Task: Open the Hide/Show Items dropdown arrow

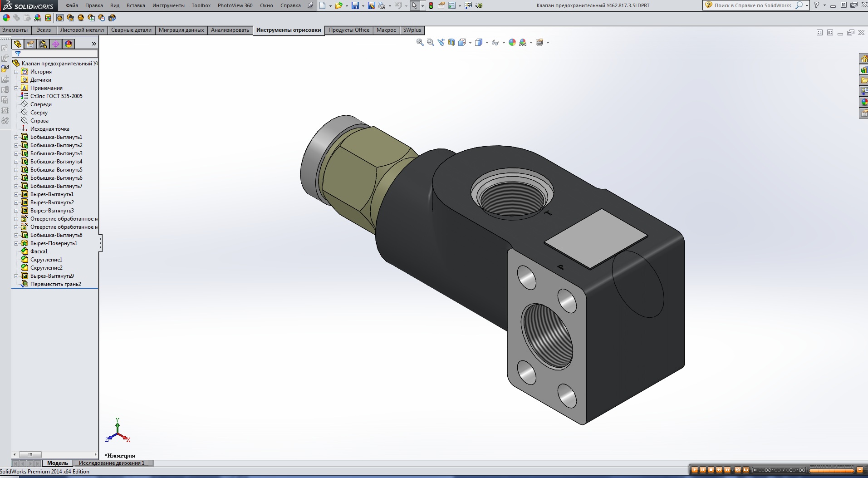Action: point(504,43)
